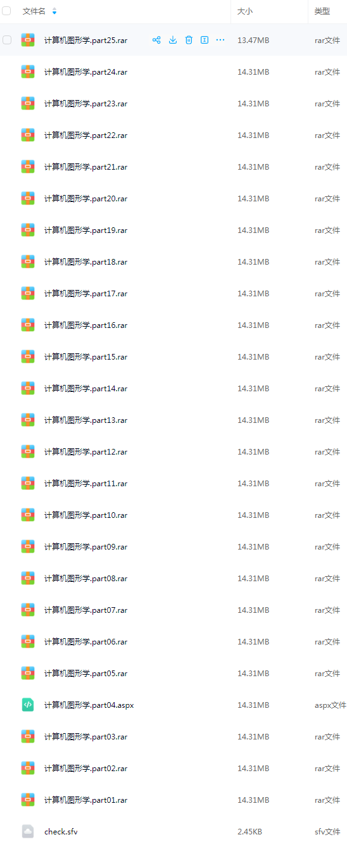Screen dimensions: 347x868
Task: Click the rar archive icon of part24.rar
Action: [28, 72]
